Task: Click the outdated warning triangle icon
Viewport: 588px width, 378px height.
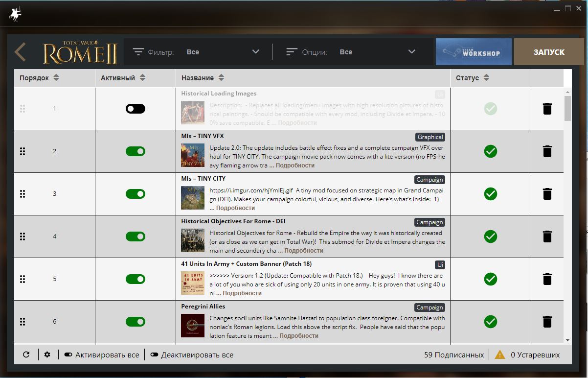Action: point(500,354)
